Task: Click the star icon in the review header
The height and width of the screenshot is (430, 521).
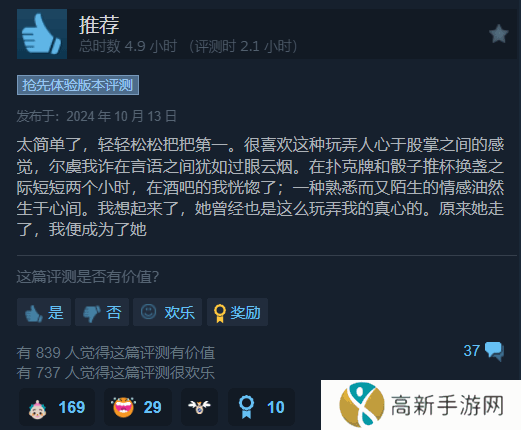Action: pos(498,34)
